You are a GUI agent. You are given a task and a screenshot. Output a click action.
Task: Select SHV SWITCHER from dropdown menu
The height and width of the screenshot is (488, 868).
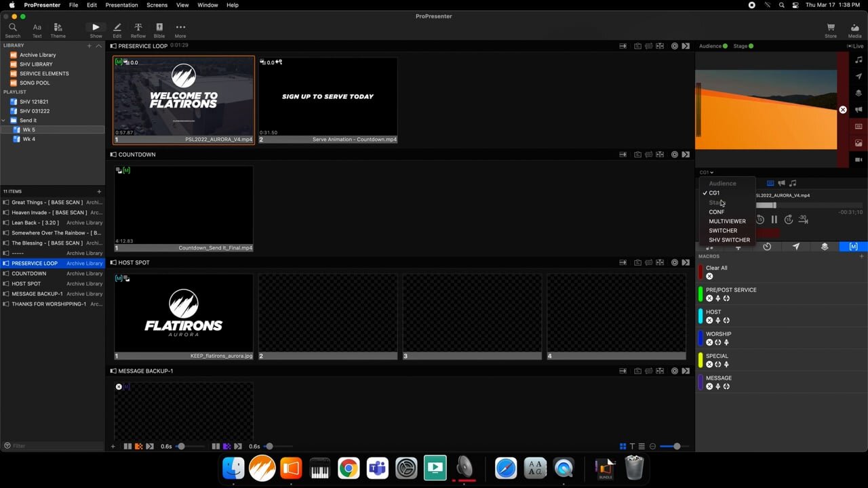[727, 240]
